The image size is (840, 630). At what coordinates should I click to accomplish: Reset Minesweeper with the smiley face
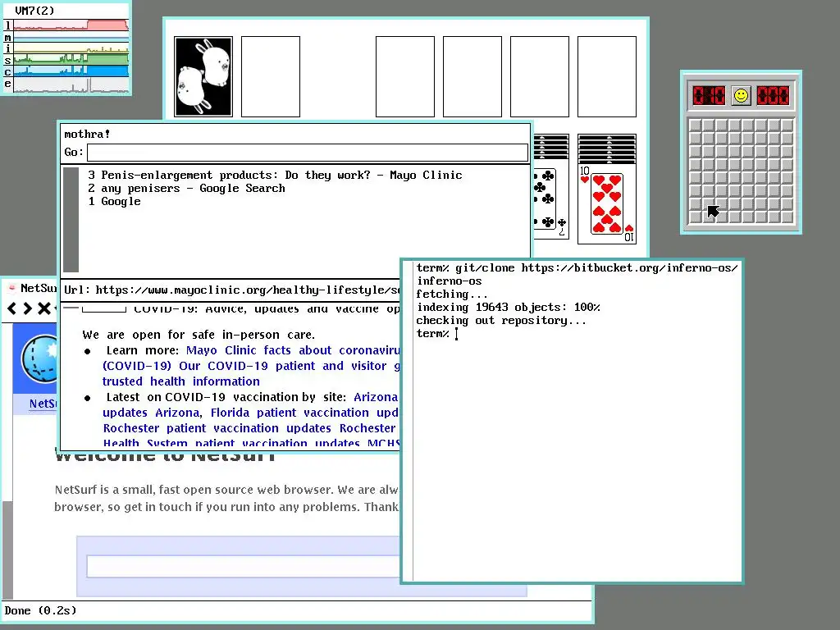[x=741, y=96]
